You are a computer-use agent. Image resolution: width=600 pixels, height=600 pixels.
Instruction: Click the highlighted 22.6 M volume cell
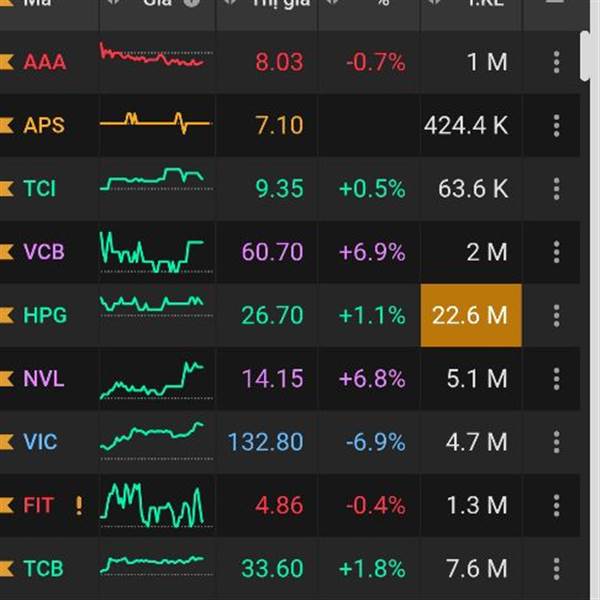[470, 316]
